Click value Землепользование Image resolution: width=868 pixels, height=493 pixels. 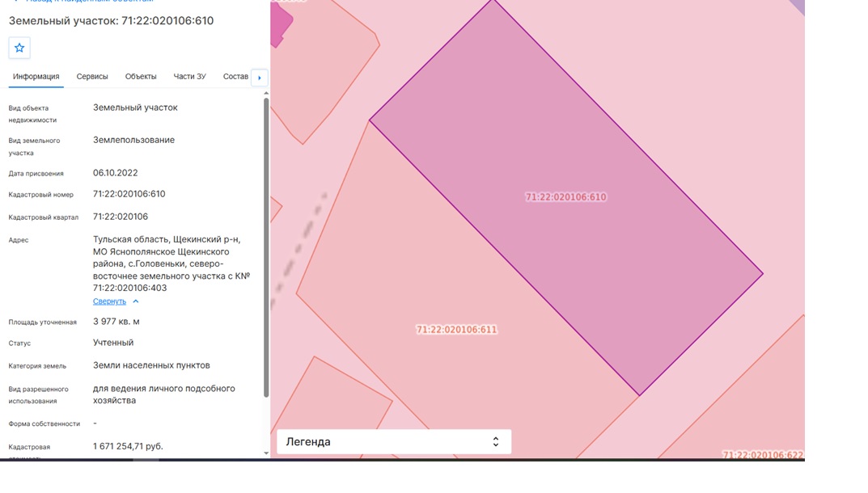pyautogui.click(x=133, y=140)
